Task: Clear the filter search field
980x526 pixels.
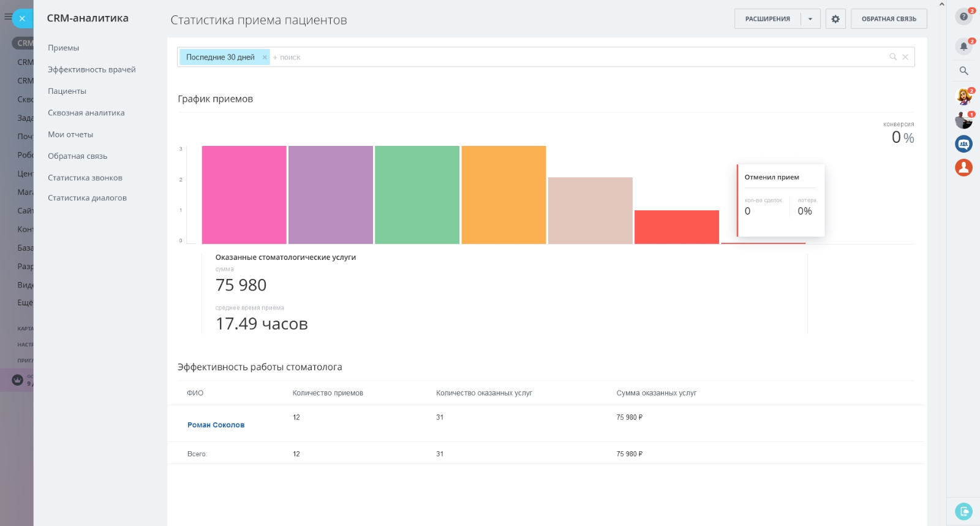Action: pyautogui.click(x=905, y=57)
